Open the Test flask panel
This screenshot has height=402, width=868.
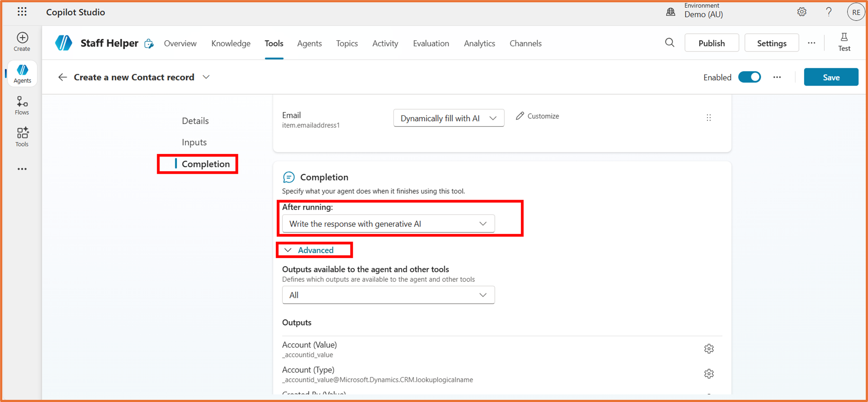(x=844, y=42)
